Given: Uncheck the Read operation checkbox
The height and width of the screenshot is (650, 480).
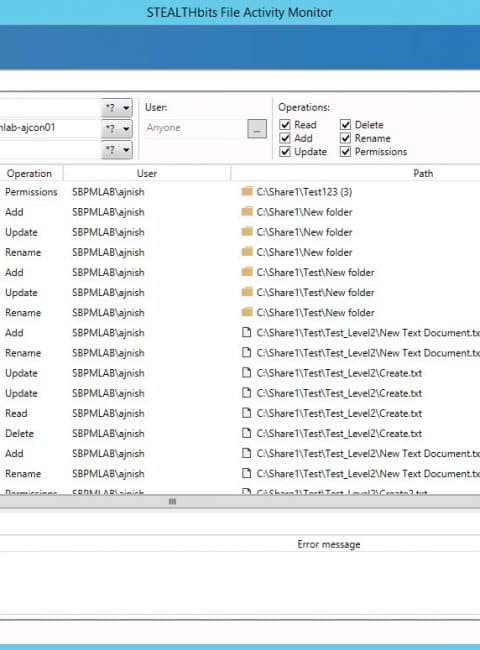Looking at the screenshot, I should coord(285,124).
